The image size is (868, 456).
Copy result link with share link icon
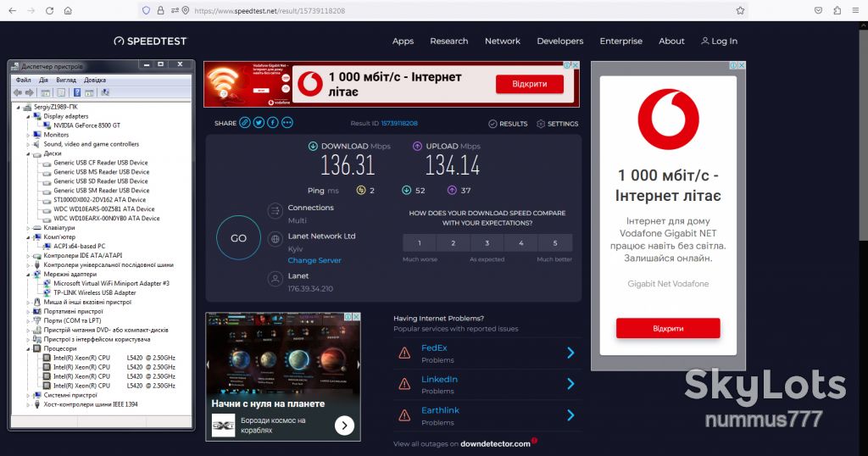245,123
